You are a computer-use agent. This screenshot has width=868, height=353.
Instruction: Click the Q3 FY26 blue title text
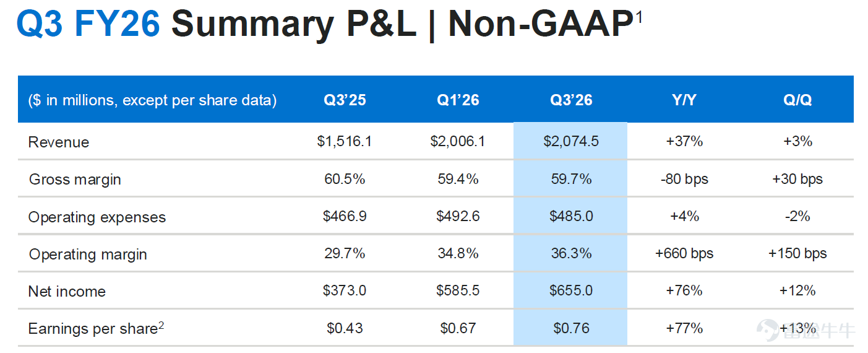click(x=88, y=24)
